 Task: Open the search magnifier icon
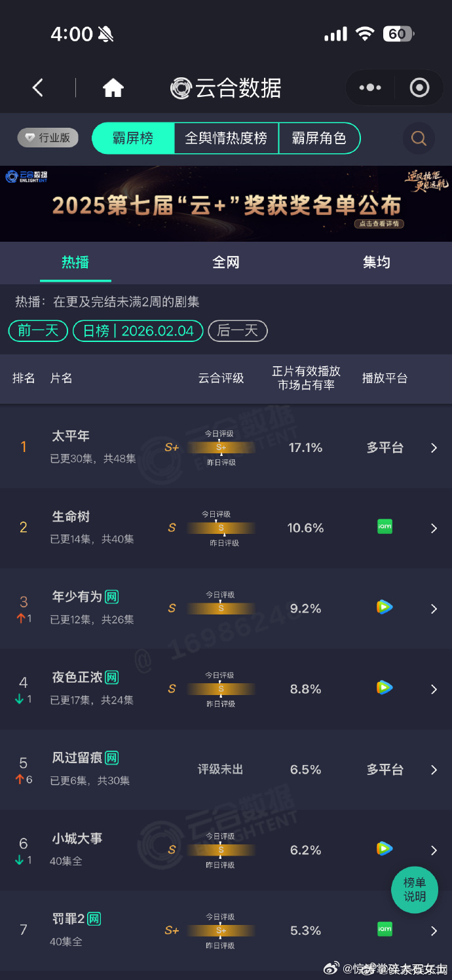point(418,138)
